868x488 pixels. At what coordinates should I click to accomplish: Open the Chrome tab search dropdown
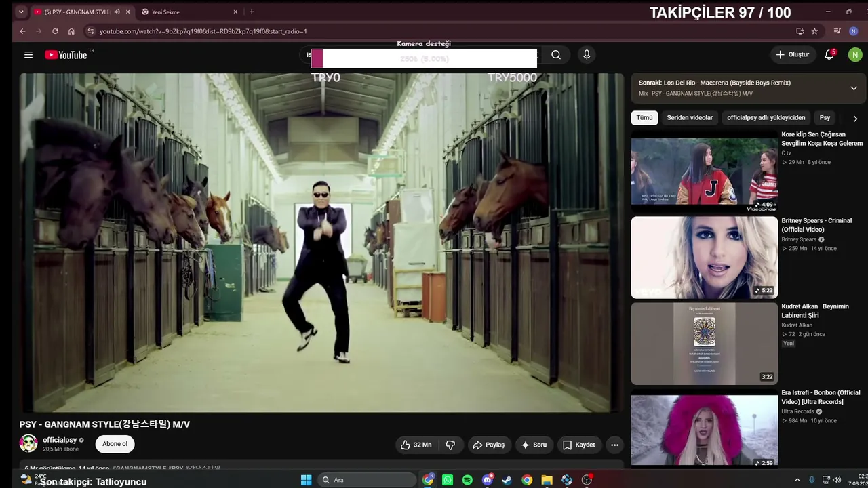pyautogui.click(x=21, y=12)
